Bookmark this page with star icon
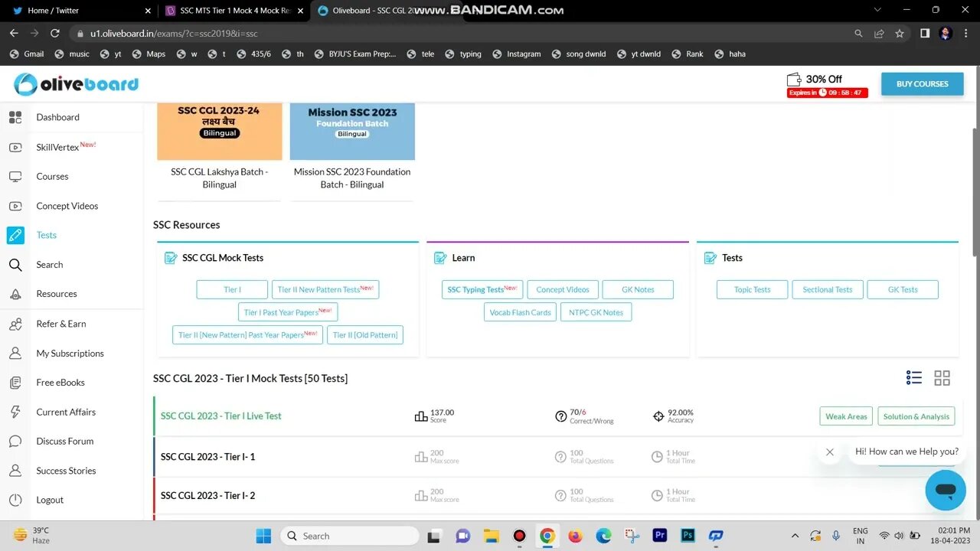980x551 pixels. [x=900, y=34]
